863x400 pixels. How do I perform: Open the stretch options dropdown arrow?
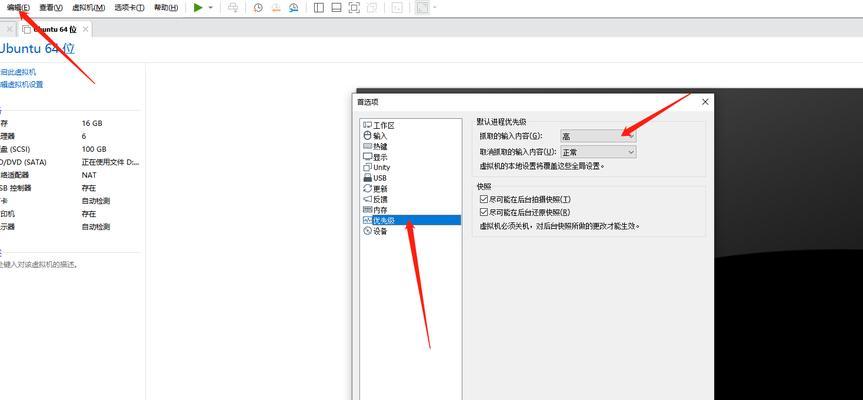point(434,8)
